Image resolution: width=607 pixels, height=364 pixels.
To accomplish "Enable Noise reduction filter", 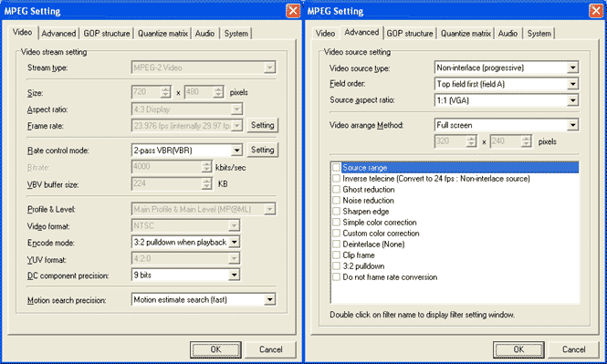I will [x=336, y=201].
